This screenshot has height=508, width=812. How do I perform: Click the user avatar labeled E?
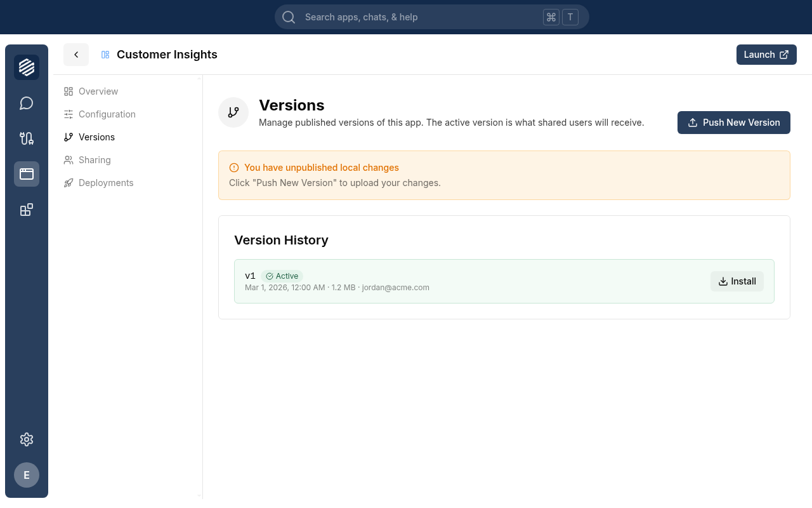click(x=27, y=475)
